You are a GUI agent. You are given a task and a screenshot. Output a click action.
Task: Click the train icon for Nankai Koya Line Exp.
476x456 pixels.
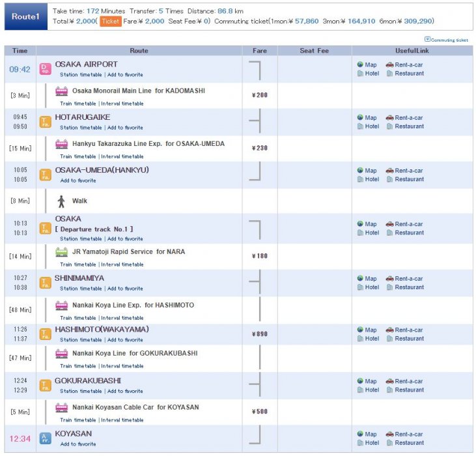point(62,306)
